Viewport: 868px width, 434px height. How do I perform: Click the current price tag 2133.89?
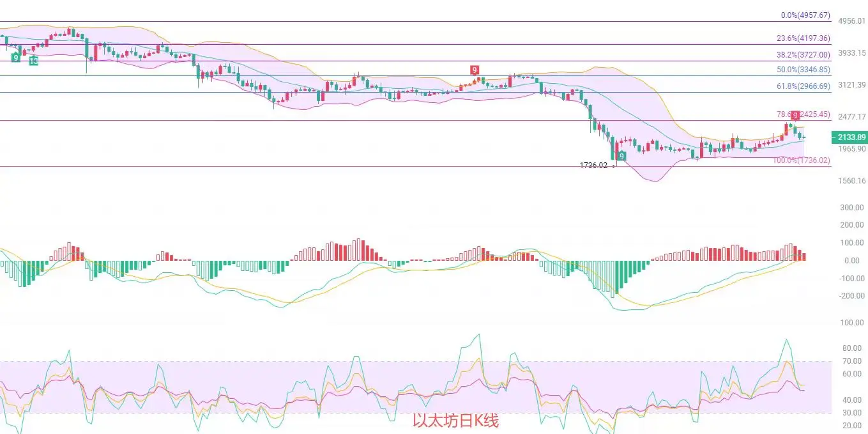pyautogui.click(x=848, y=137)
